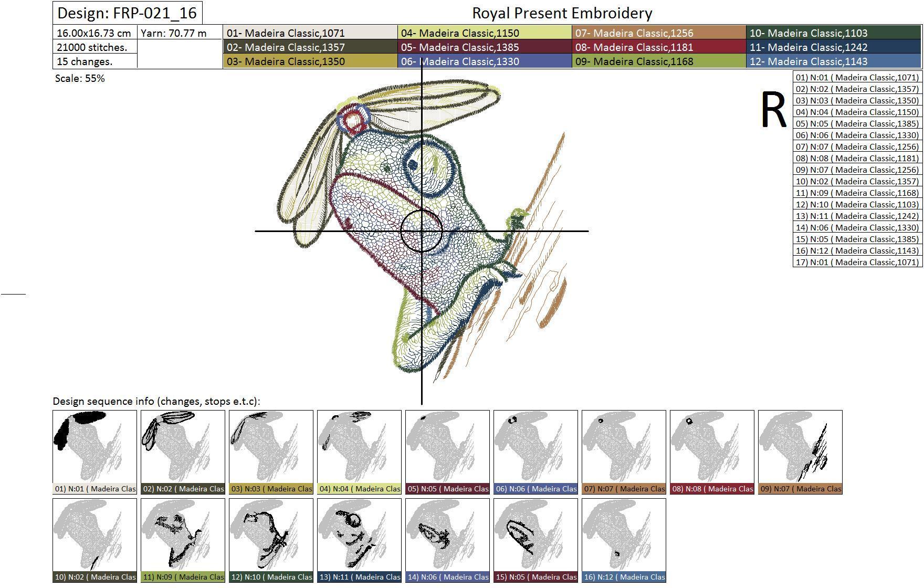Pick the 12- Madeira Classic,1143 swatch
The image size is (924, 588).
tap(834, 61)
